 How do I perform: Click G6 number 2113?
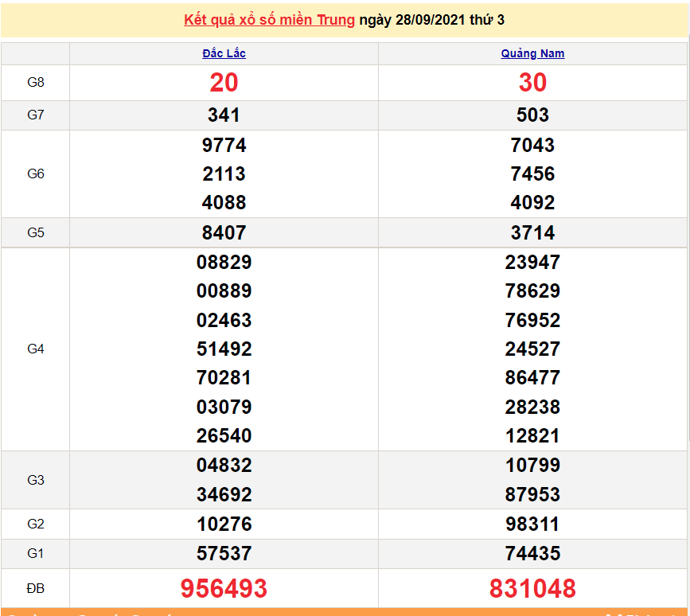[x=224, y=173]
